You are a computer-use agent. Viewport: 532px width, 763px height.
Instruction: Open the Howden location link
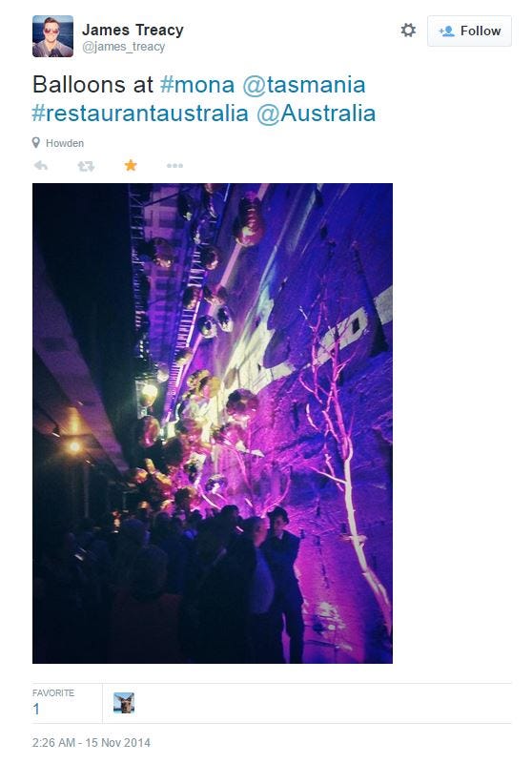[x=65, y=143]
